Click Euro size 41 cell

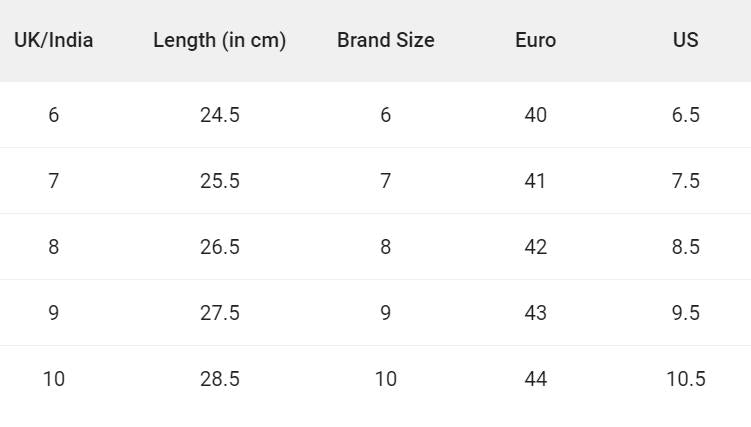[x=535, y=181]
